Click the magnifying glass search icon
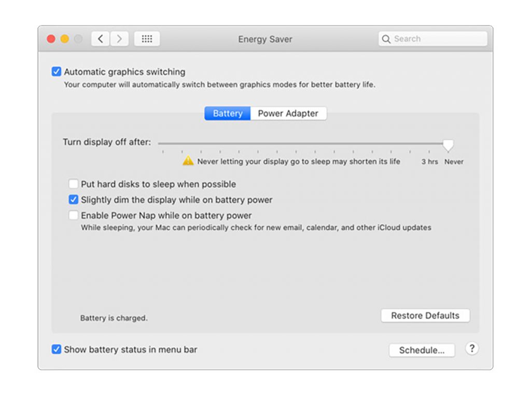 386,39
